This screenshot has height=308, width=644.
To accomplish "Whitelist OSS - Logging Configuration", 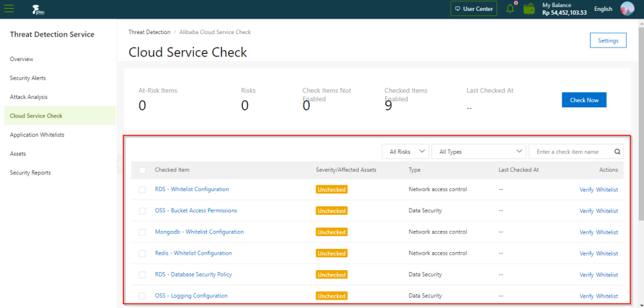I will (607, 296).
